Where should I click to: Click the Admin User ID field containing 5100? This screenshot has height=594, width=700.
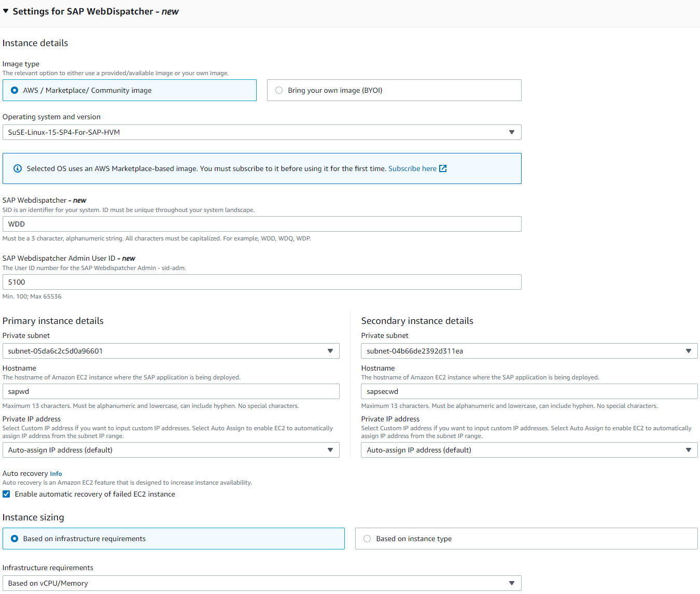click(x=262, y=282)
